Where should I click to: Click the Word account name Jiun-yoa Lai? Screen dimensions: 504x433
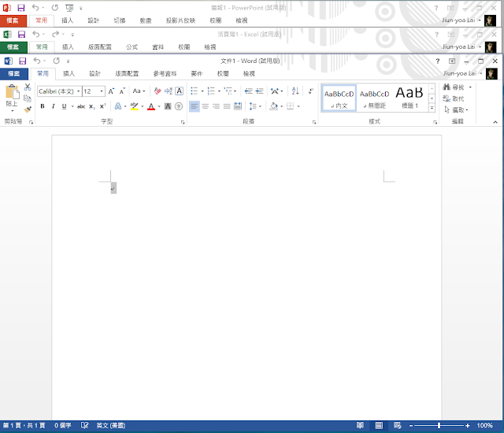coord(460,73)
